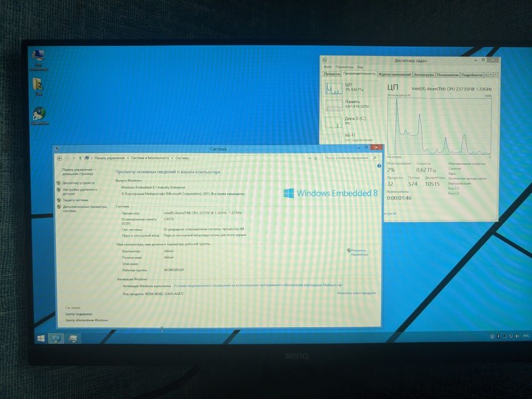The width and height of the screenshot is (532, 399).
Task: Switch to the Журнал приложений tab
Action: [x=395, y=75]
